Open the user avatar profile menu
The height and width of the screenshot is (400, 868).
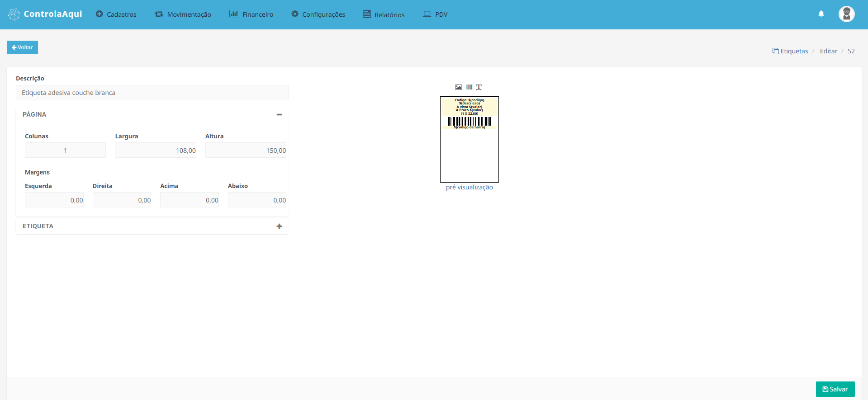pyautogui.click(x=846, y=14)
